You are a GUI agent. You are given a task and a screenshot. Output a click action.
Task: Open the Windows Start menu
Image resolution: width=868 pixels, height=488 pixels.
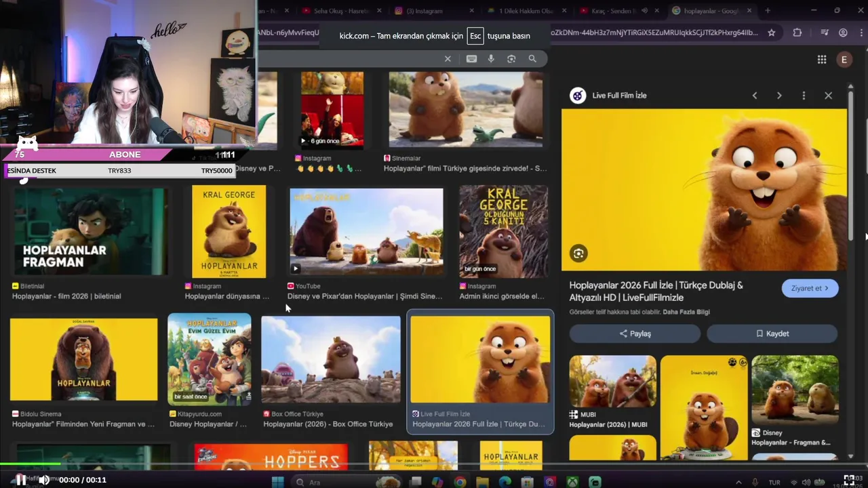pyautogui.click(x=277, y=482)
